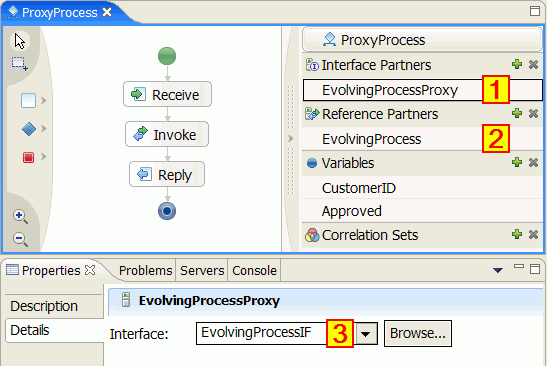The width and height of the screenshot is (547, 366).
Task: Maximize the Properties view
Action: pos(535,269)
